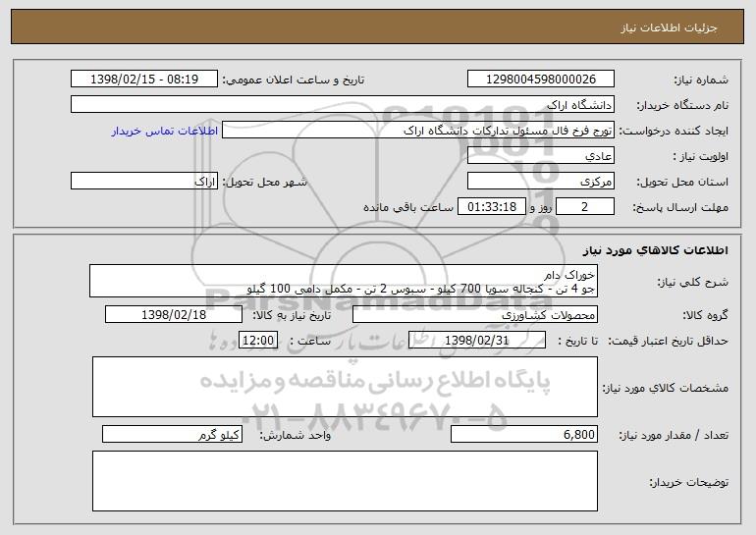The image size is (756, 535).
Task: Select the quantity field 6,800
Action: click(x=524, y=434)
